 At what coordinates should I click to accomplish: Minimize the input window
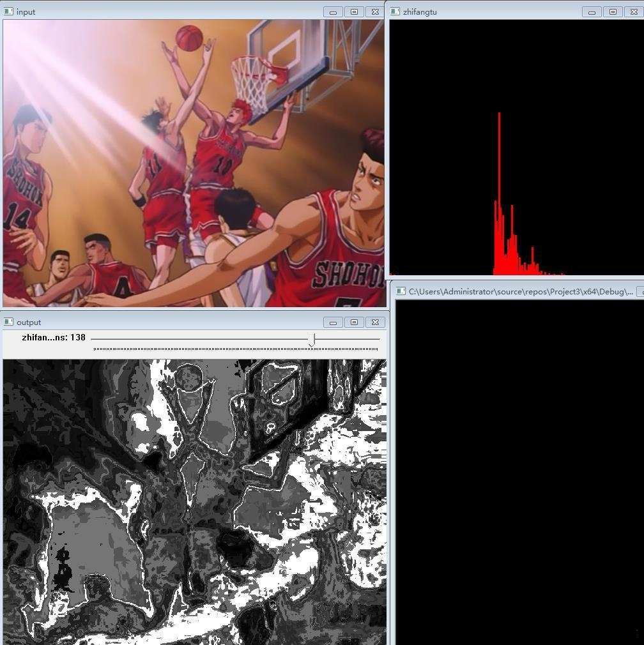pyautogui.click(x=333, y=12)
